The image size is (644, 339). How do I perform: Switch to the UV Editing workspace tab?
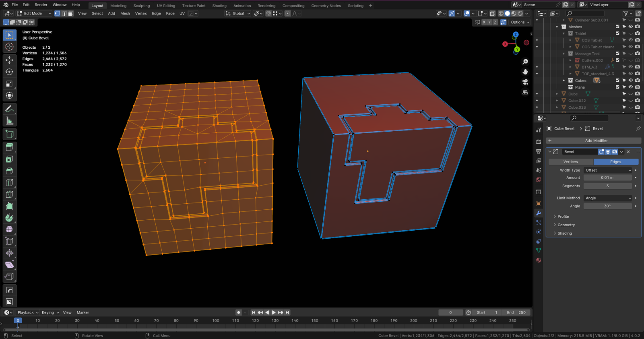(x=166, y=6)
